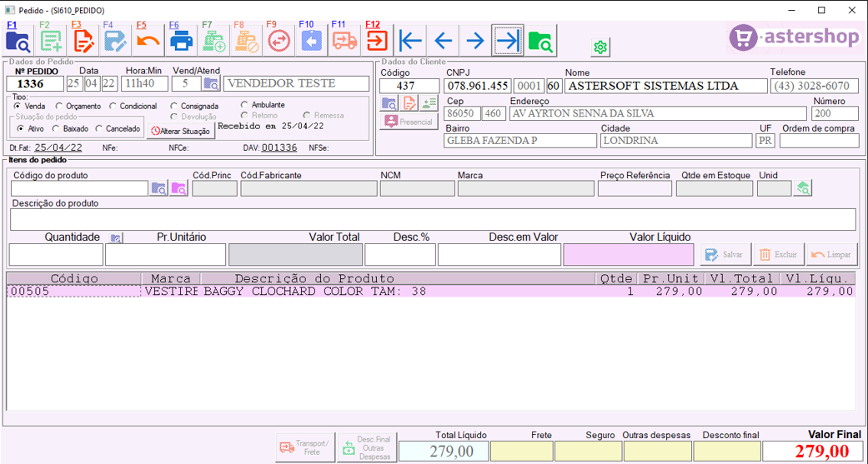Click the Nome field ASTERSOFT SISTEMAS LTDA
The height and width of the screenshot is (464, 868).
[666, 86]
